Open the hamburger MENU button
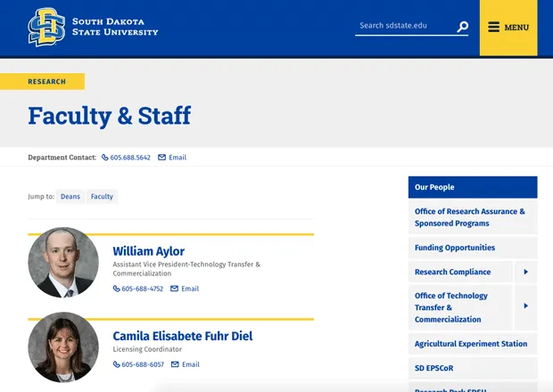553x392 pixels. [508, 28]
